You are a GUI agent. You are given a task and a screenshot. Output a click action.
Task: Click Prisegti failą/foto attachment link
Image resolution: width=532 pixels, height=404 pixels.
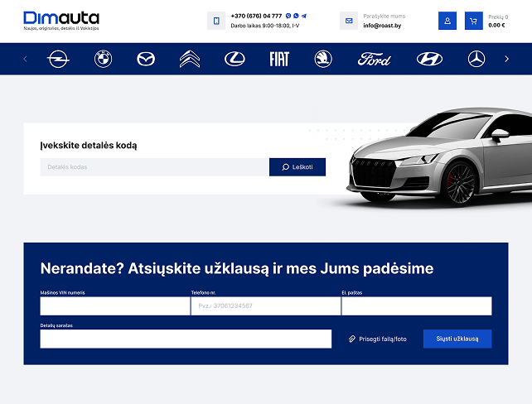tap(378, 339)
